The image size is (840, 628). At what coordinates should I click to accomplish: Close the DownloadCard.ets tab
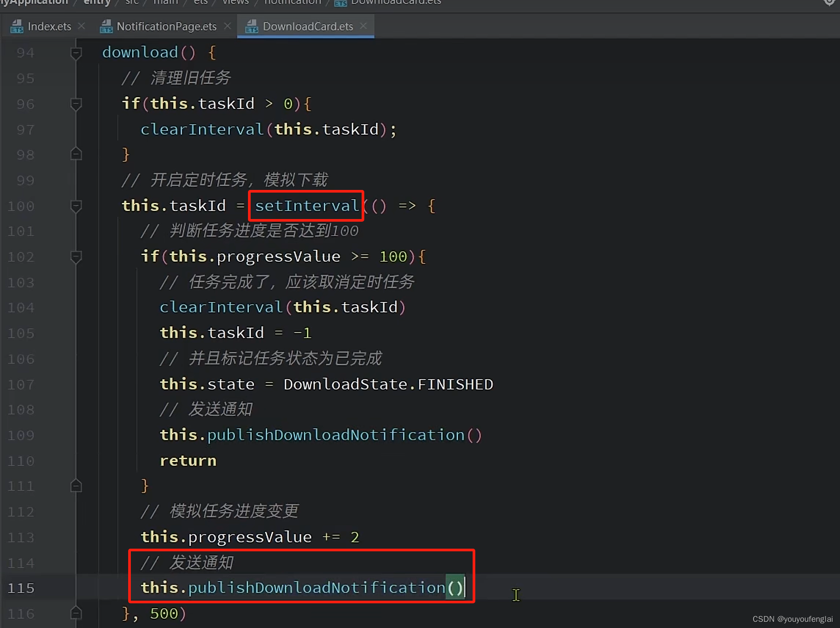pyautogui.click(x=363, y=26)
